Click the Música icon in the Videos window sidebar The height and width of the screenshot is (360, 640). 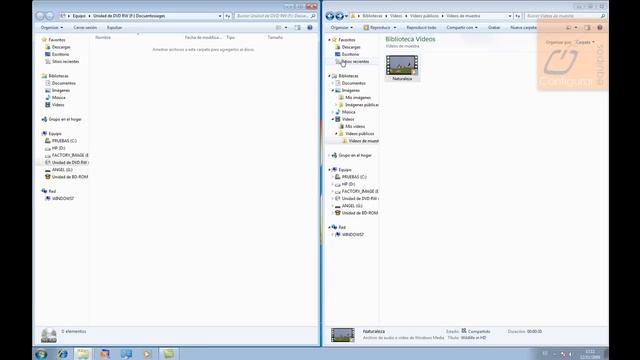(x=338, y=112)
